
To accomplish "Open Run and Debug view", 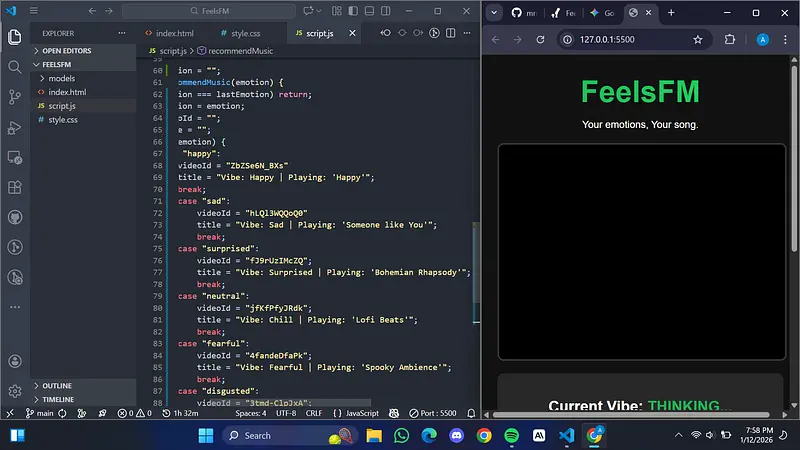I will click(x=15, y=127).
